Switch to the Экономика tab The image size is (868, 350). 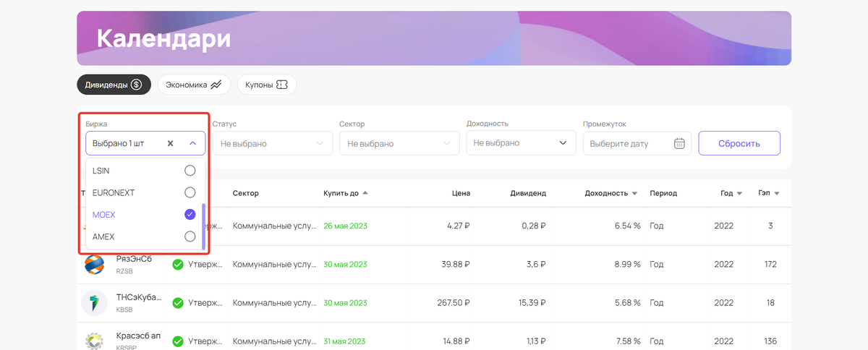click(x=194, y=85)
